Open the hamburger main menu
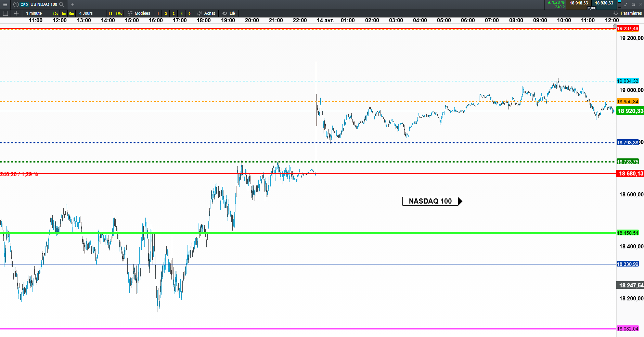The width and height of the screenshot is (644, 337). pos(5,4)
